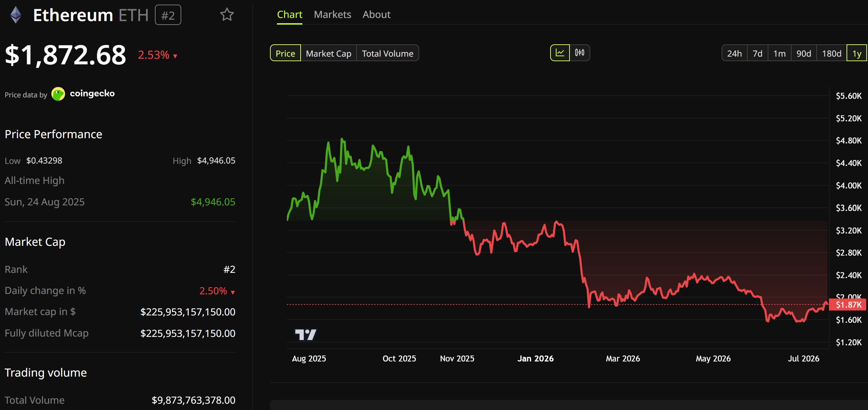Click the daily change down arrow by 2.50%
The height and width of the screenshot is (410, 868).
point(233,292)
